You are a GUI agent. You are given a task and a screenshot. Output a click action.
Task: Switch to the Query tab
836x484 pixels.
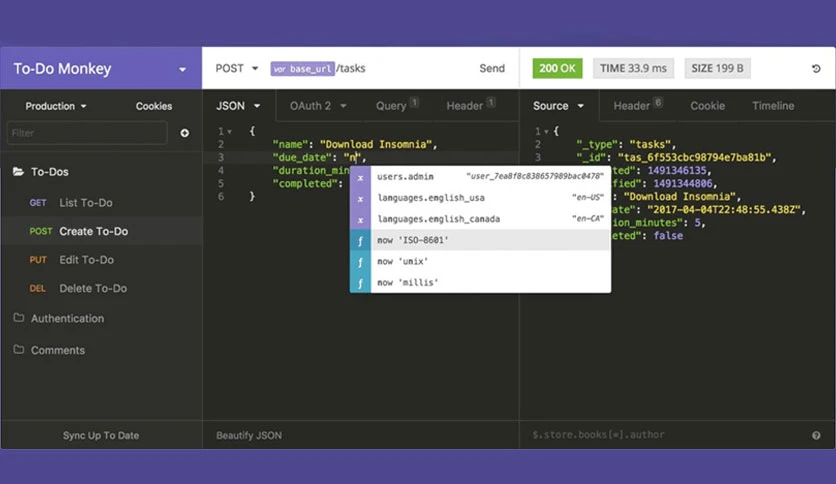point(397,105)
